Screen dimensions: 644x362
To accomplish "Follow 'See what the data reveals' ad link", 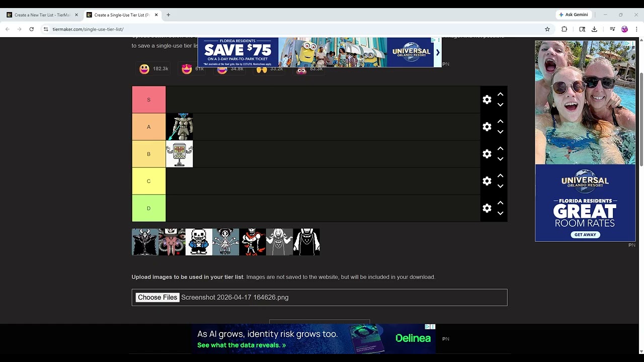I will [x=242, y=345].
